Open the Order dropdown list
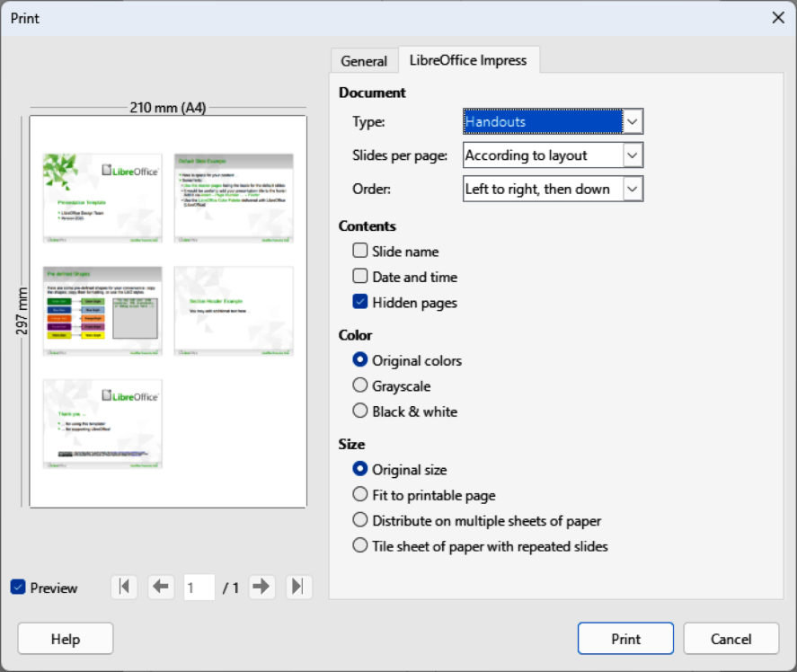797x672 pixels. coord(553,189)
